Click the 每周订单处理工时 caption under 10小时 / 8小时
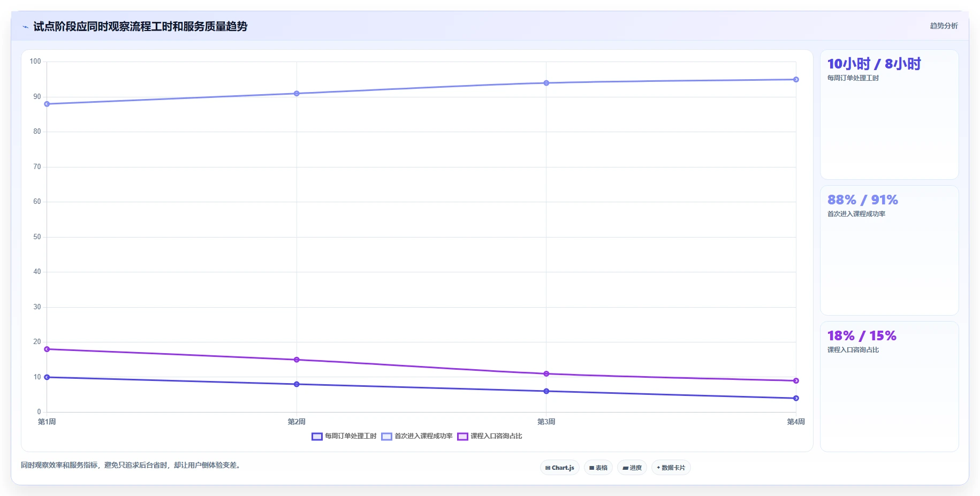Viewport: 980px width, 496px height. coord(853,78)
